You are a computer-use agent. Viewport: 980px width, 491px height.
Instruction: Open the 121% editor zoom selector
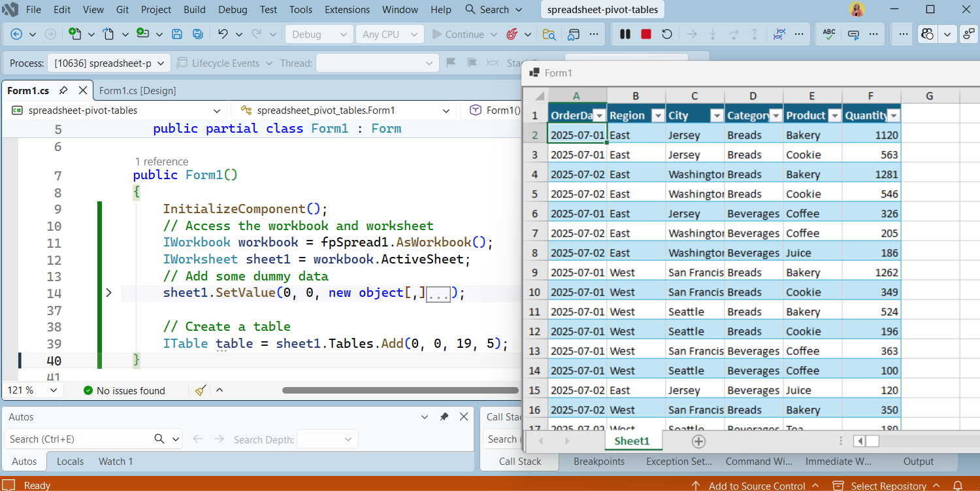click(x=33, y=390)
